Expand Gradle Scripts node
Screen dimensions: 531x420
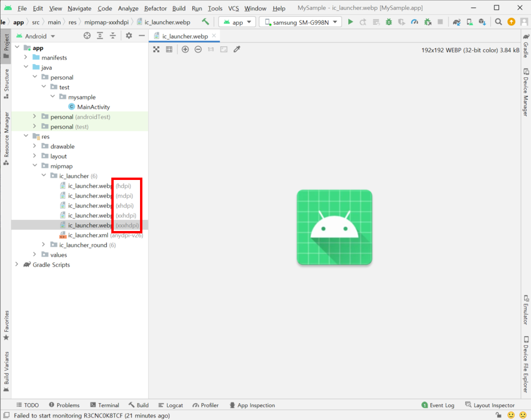click(17, 264)
